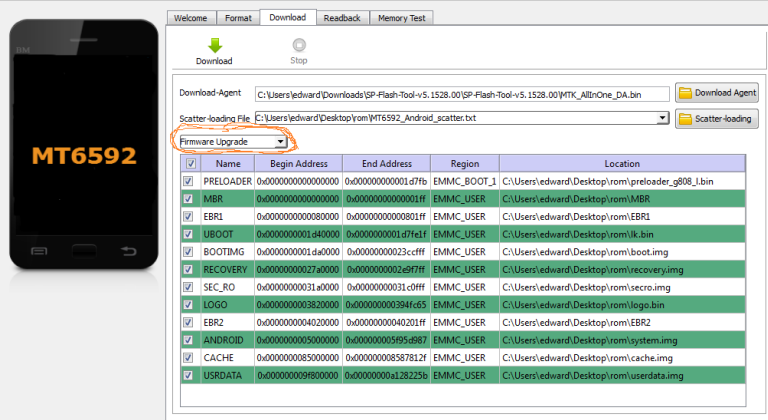Click the Download Agent folder icon
Screen dimensions: 768x420
click(x=685, y=93)
